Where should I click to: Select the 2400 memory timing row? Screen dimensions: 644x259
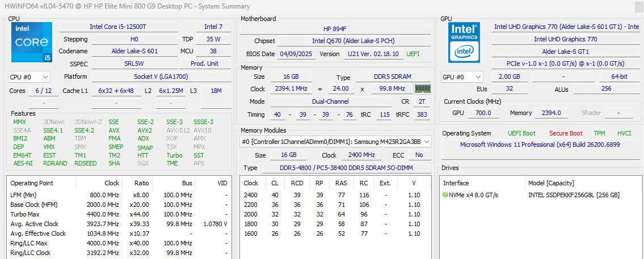pyautogui.click(x=335, y=195)
